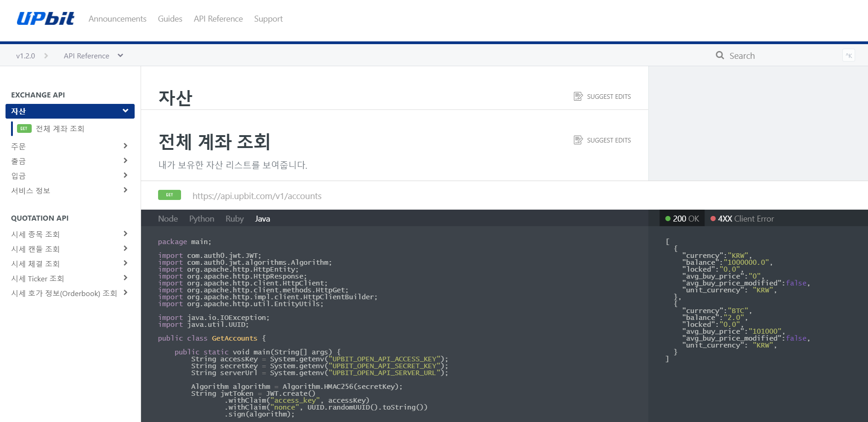Collapse the 자산 sidebar section
Image resolution: width=868 pixels, height=422 pixels.
pyautogui.click(x=70, y=111)
